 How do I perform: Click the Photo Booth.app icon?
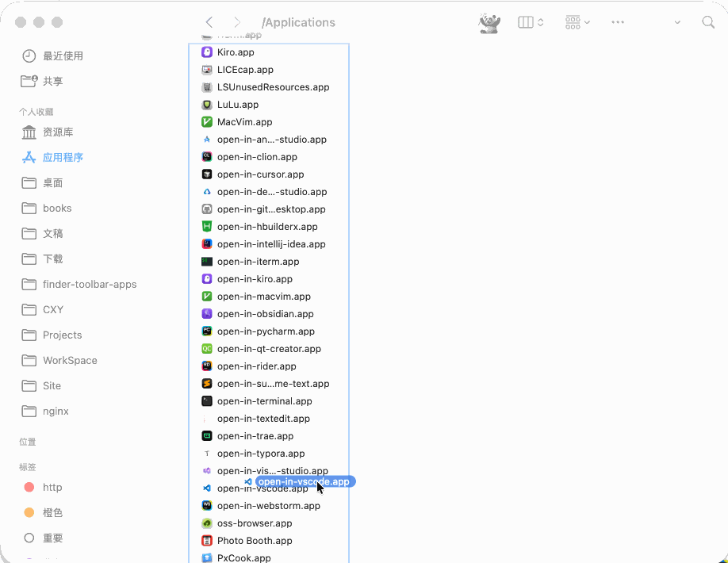click(207, 541)
